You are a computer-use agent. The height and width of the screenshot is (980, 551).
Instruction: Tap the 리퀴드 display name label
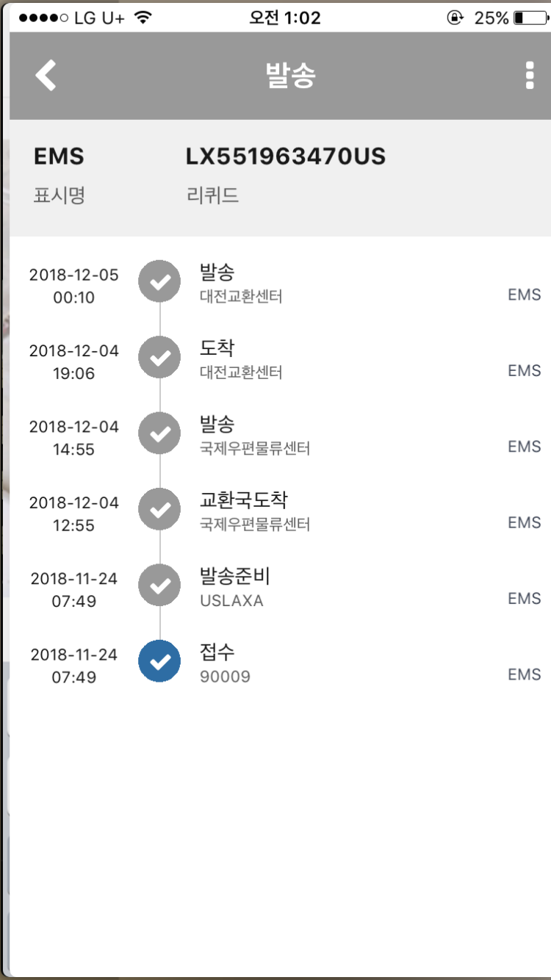pyautogui.click(x=212, y=196)
